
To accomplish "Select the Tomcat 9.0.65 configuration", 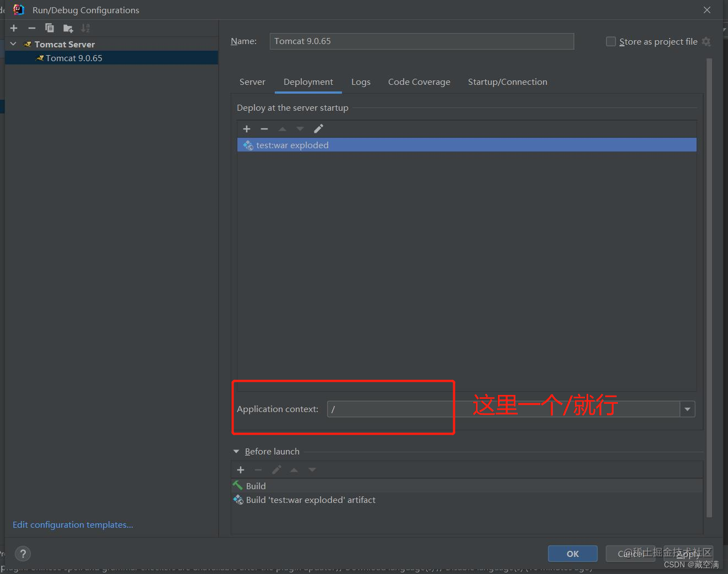I will click(x=111, y=58).
